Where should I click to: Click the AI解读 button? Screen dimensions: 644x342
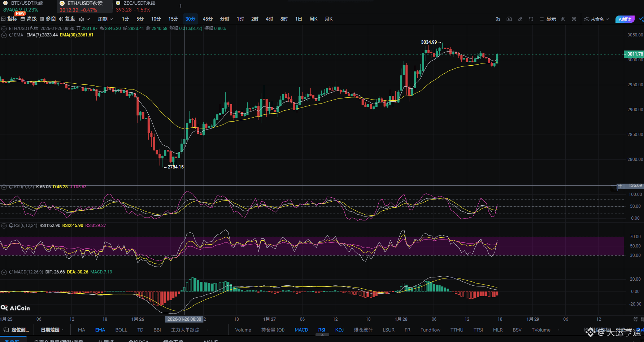click(x=625, y=19)
